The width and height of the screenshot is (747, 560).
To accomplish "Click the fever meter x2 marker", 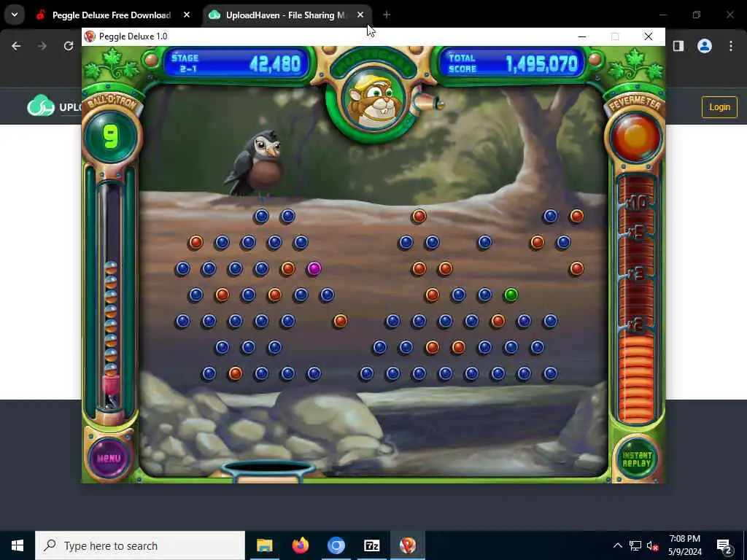I will pyautogui.click(x=635, y=325).
